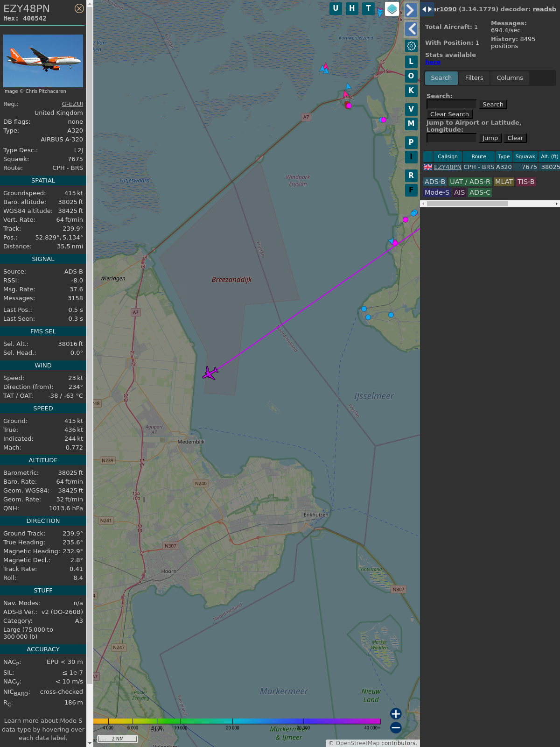Viewport: 560px width, 747px height.
Task: Zoom out with the minus button
Action: tap(396, 727)
